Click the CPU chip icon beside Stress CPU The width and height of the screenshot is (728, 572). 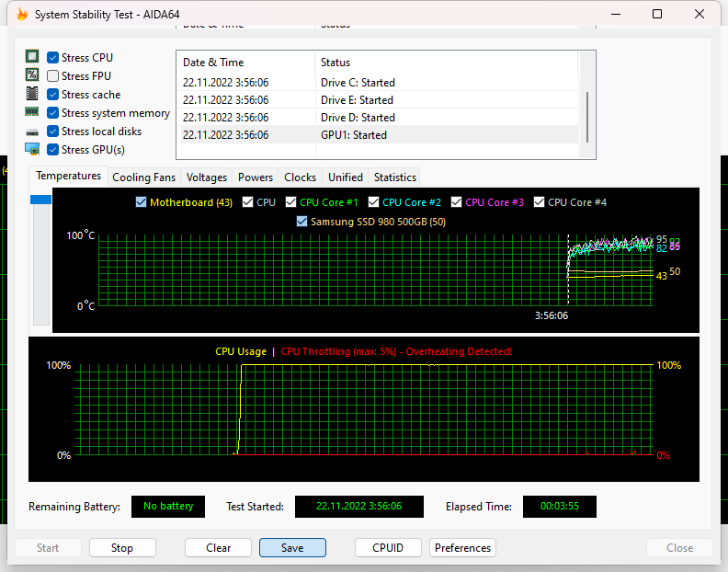tap(32, 57)
